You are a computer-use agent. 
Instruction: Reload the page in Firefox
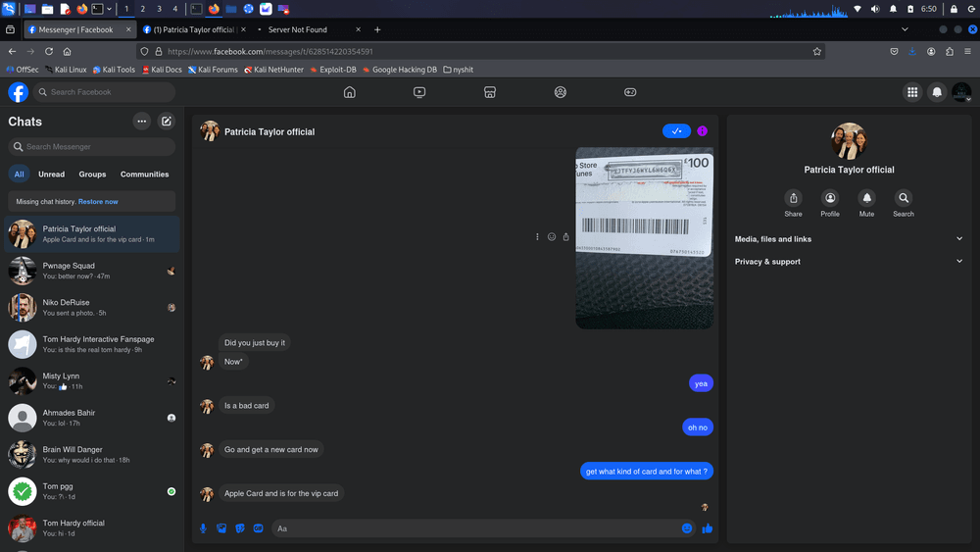pyautogui.click(x=49, y=51)
